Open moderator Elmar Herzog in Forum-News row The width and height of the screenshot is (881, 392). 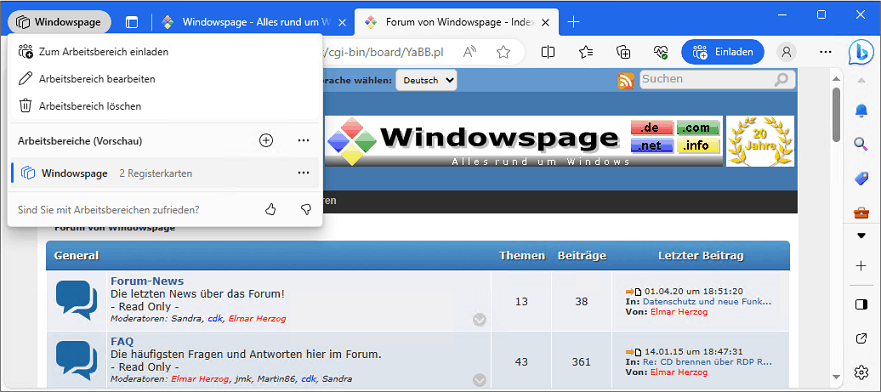pyautogui.click(x=257, y=318)
